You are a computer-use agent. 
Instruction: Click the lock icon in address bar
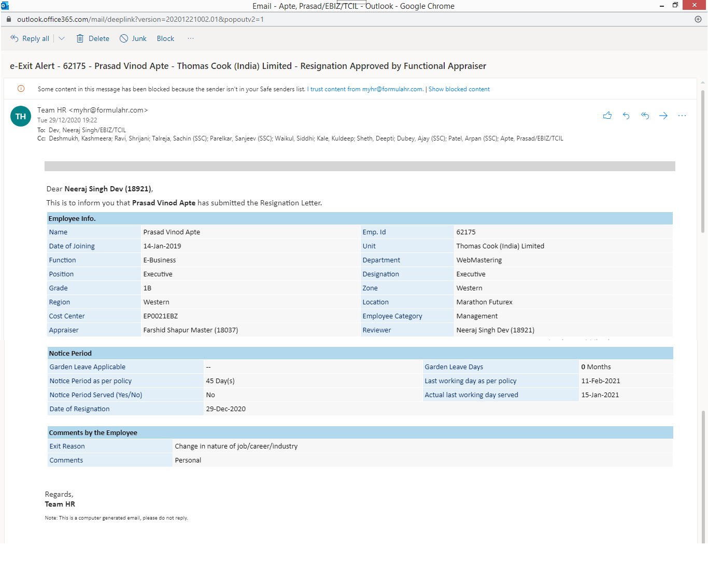click(x=9, y=19)
